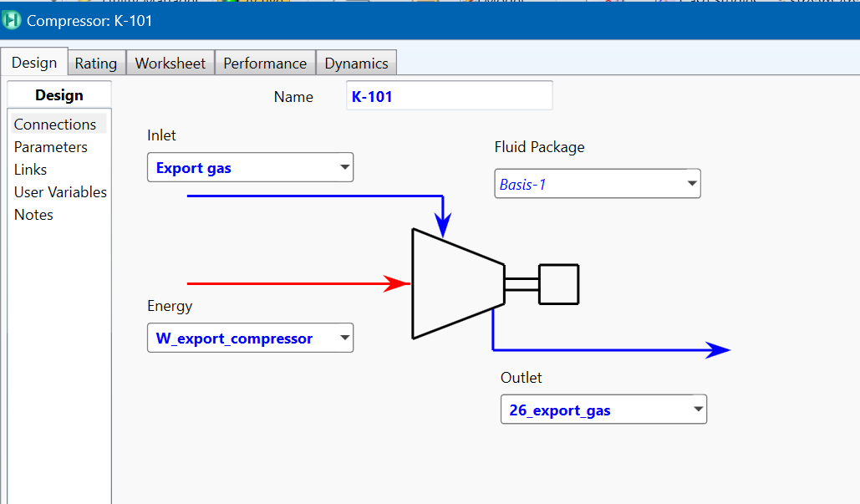Click the HYSYS logo in the title bar

point(12,21)
